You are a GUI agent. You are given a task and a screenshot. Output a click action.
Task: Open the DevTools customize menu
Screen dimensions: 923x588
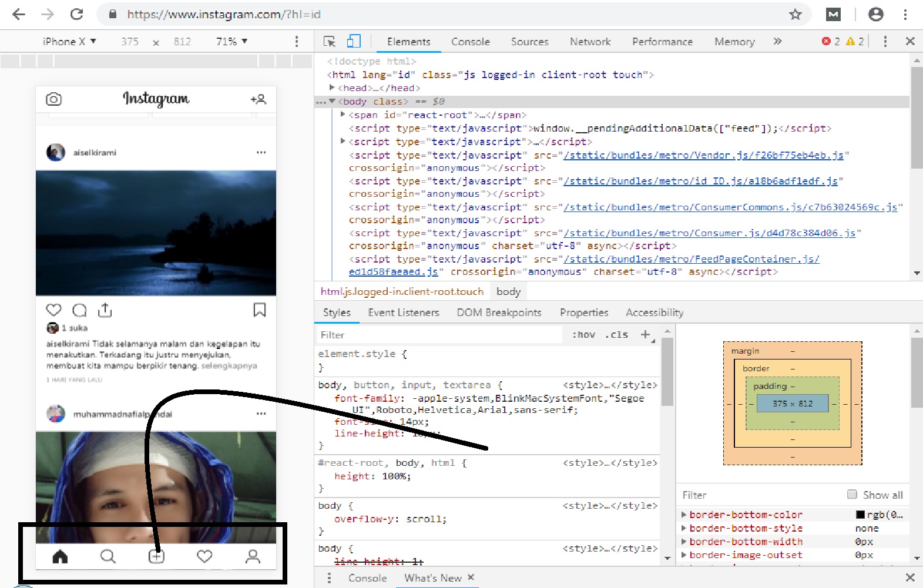coord(885,41)
